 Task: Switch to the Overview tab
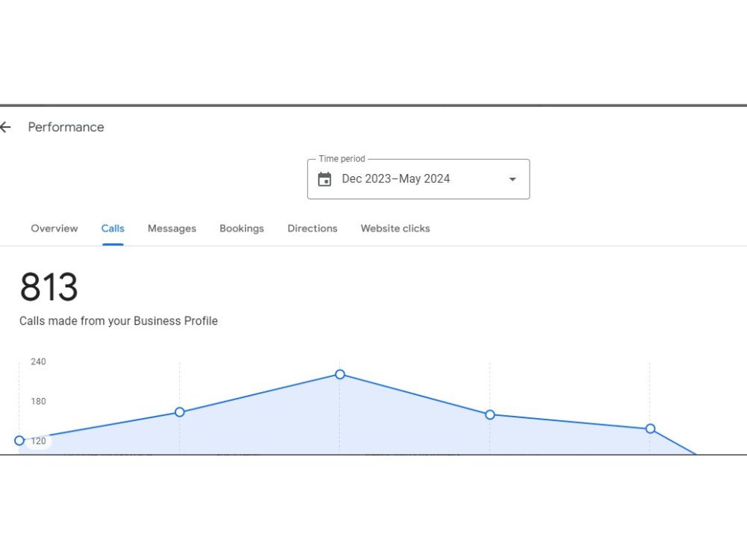55,228
